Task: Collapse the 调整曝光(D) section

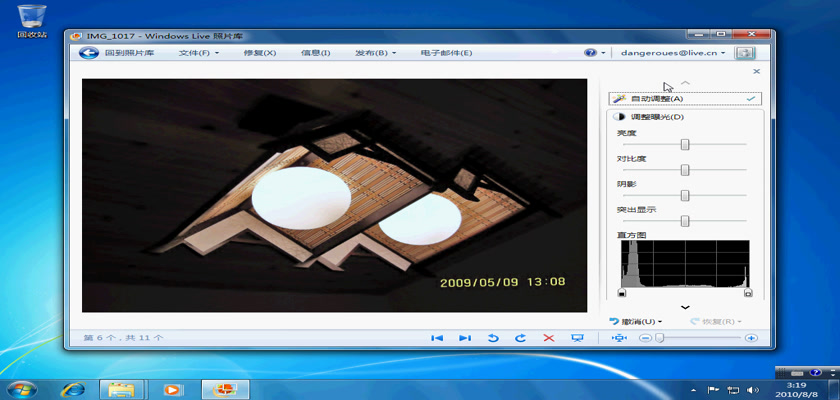Action: click(657, 117)
